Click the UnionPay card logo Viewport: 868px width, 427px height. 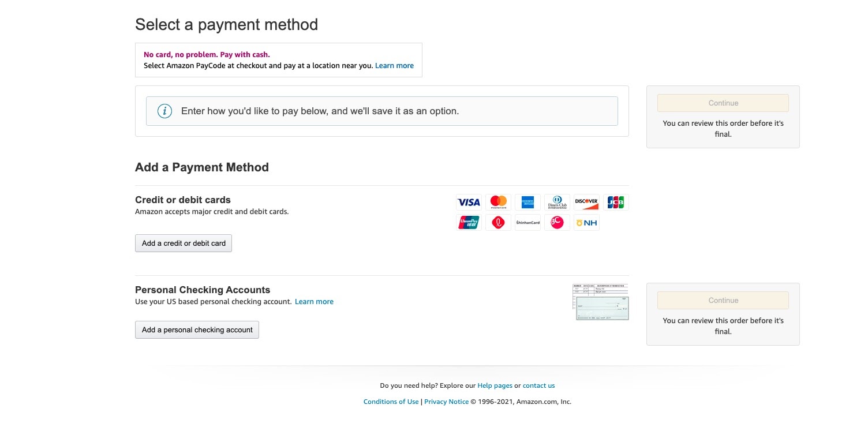[469, 223]
